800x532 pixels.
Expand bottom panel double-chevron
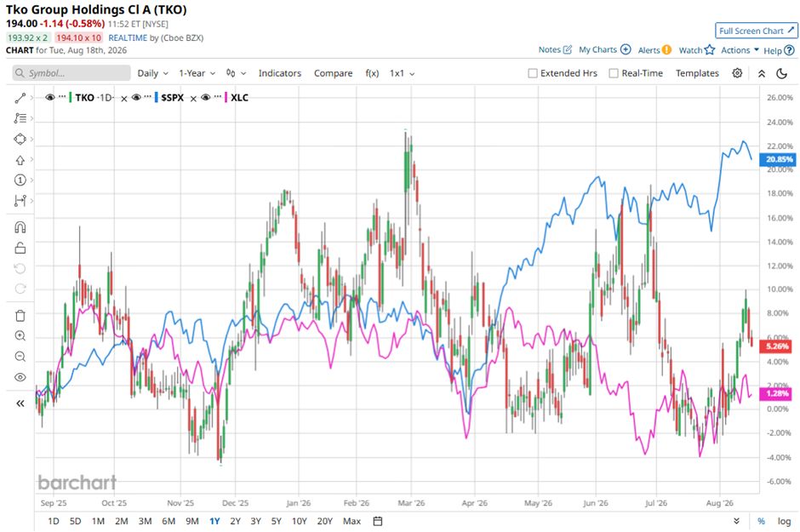[x=736, y=521]
